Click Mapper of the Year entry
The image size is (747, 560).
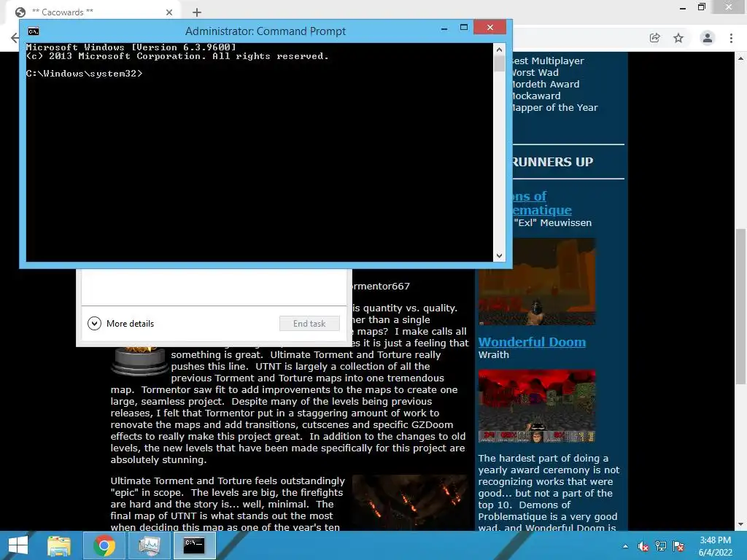pos(555,108)
